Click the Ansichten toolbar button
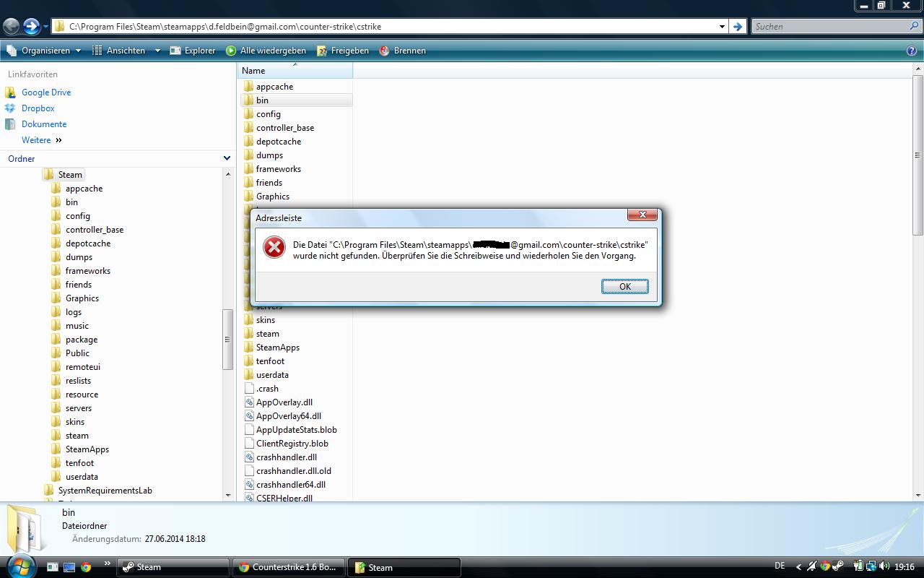This screenshot has width=924, height=578. 119,51
